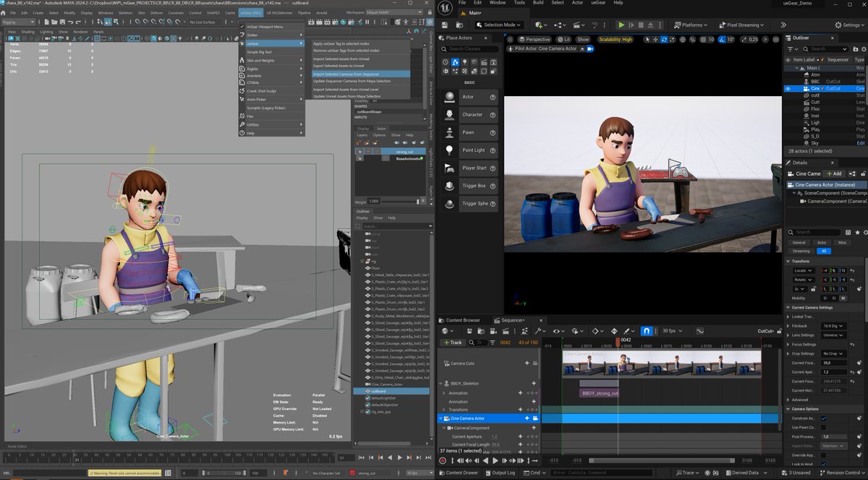Click the Sequencer play reverse button

(x=485, y=460)
